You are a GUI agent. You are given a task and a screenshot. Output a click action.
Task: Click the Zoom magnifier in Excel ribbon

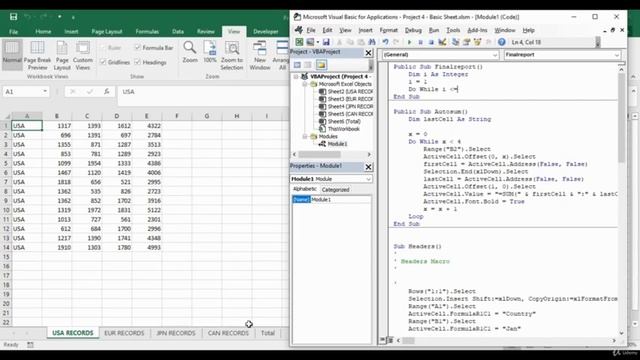[190, 52]
